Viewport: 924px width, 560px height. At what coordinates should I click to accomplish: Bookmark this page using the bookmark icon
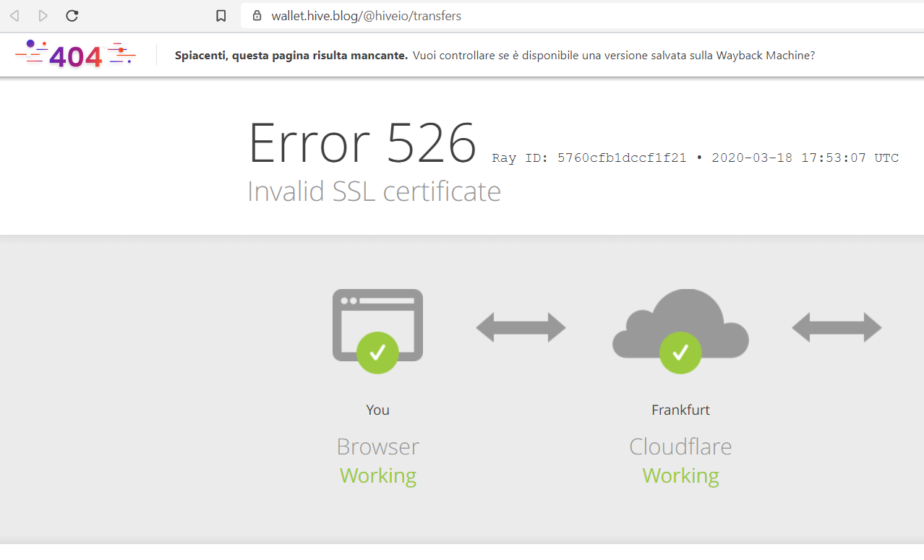[x=221, y=16]
